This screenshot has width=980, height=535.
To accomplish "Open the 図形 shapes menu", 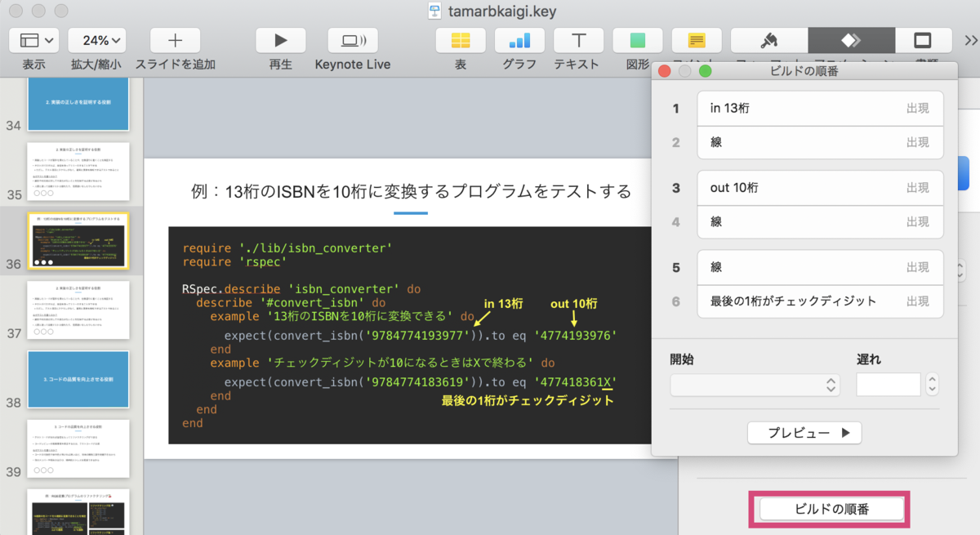I will [637, 40].
